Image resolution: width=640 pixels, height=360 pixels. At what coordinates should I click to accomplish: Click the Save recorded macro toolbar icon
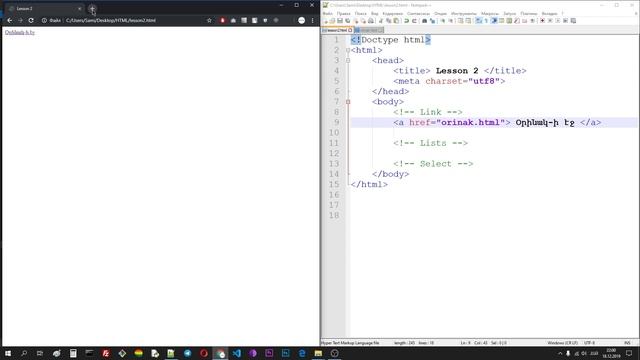coord(573,21)
